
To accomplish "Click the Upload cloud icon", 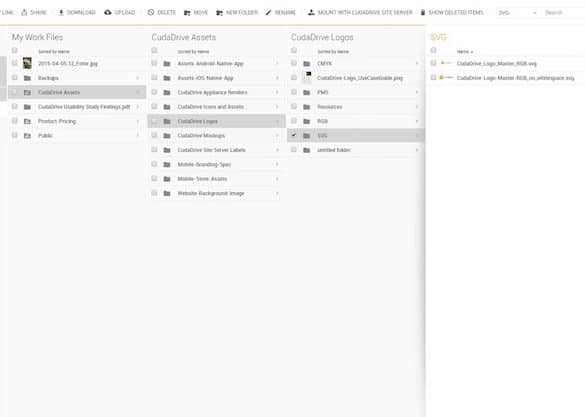I will tap(108, 12).
